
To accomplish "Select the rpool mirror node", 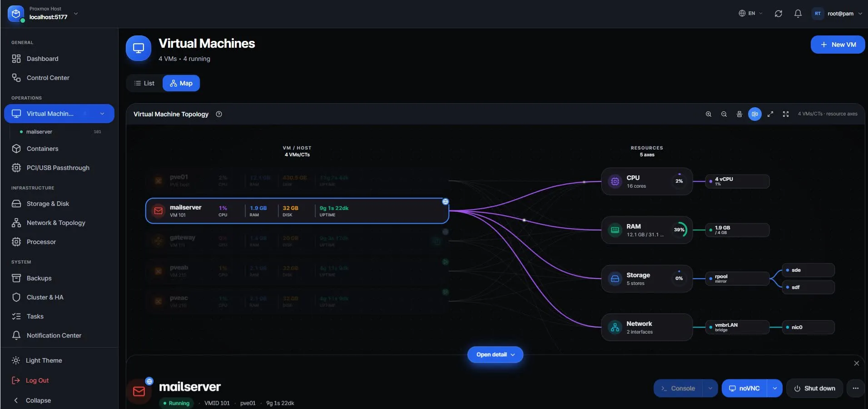I will 738,279.
